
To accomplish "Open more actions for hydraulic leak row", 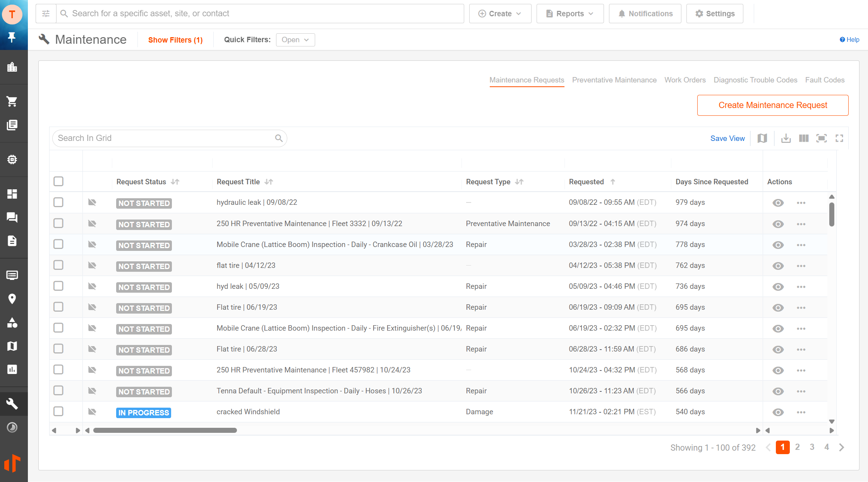I will pos(801,203).
